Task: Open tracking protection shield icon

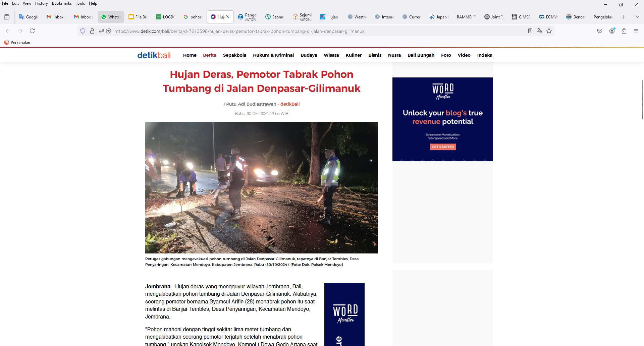Action: [83, 31]
